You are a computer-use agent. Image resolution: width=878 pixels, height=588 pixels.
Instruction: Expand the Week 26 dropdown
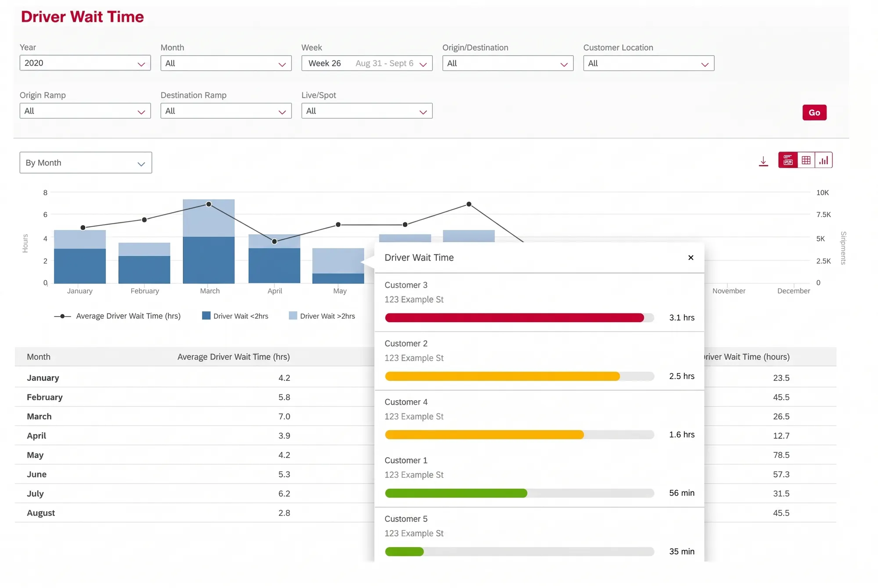(367, 63)
